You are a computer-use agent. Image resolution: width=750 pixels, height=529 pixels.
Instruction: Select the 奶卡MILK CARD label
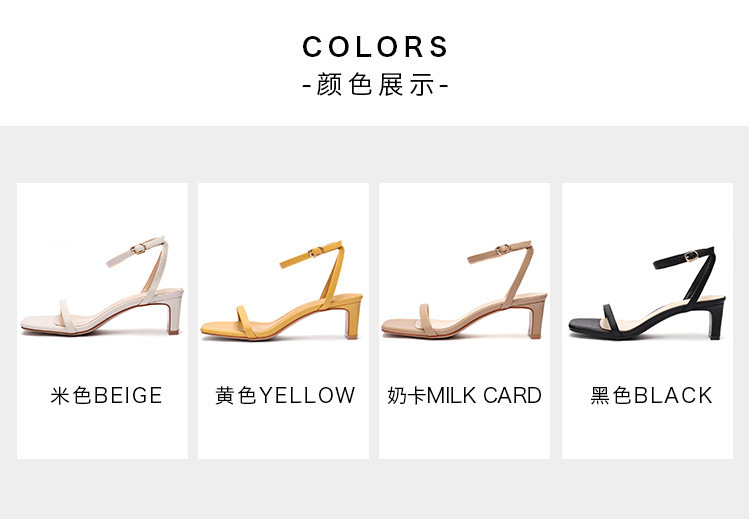click(x=464, y=396)
